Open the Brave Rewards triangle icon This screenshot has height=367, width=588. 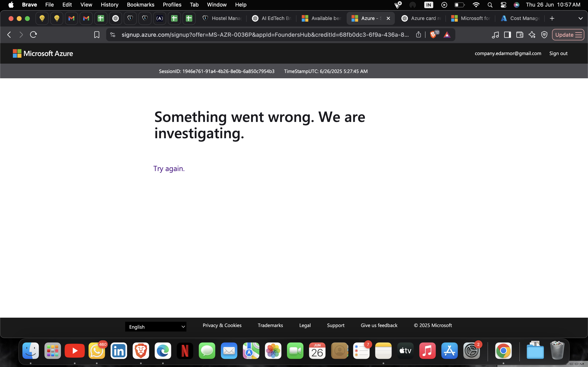(x=447, y=35)
